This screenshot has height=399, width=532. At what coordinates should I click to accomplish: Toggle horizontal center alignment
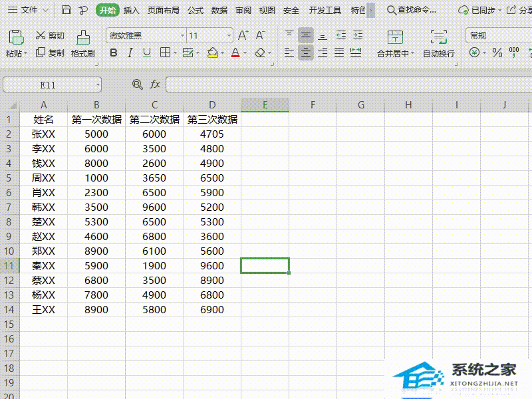(306, 53)
